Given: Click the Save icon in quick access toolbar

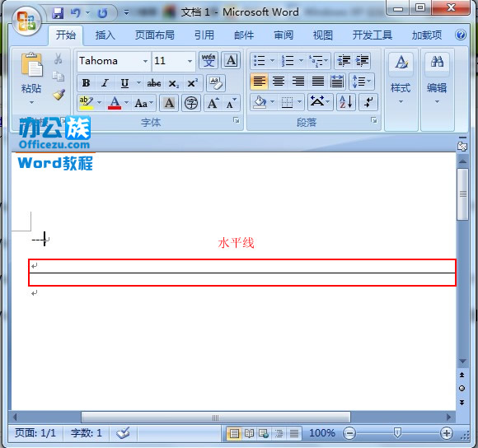Looking at the screenshot, I should (58, 13).
